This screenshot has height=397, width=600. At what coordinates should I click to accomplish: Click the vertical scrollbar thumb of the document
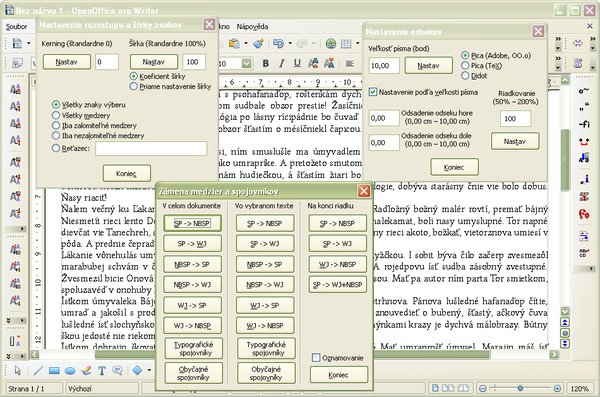tap(565, 160)
